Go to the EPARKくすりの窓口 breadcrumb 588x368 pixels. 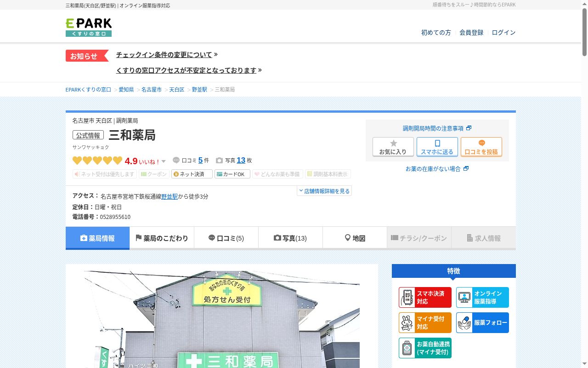coord(88,90)
